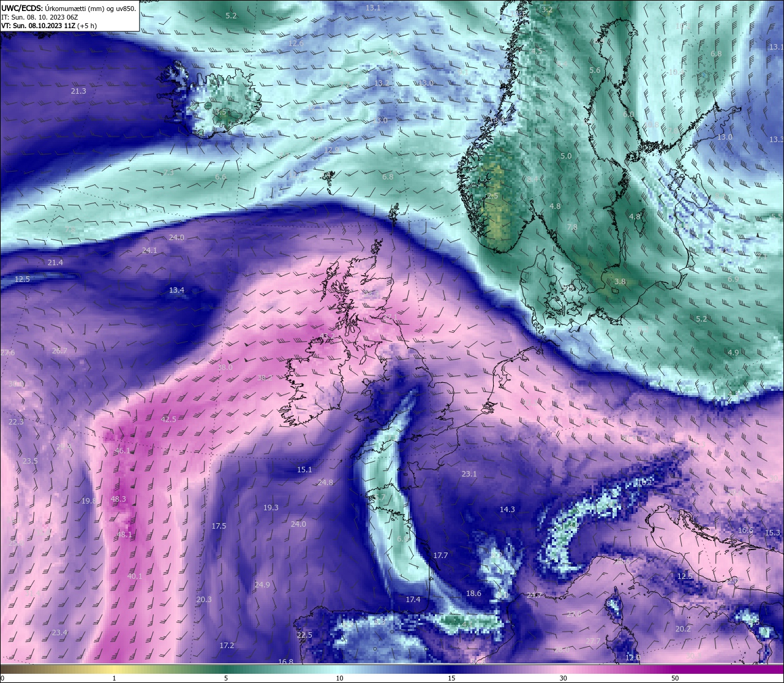784x683 pixels.
Task: Click the 17.2 map value
Action: [227, 646]
